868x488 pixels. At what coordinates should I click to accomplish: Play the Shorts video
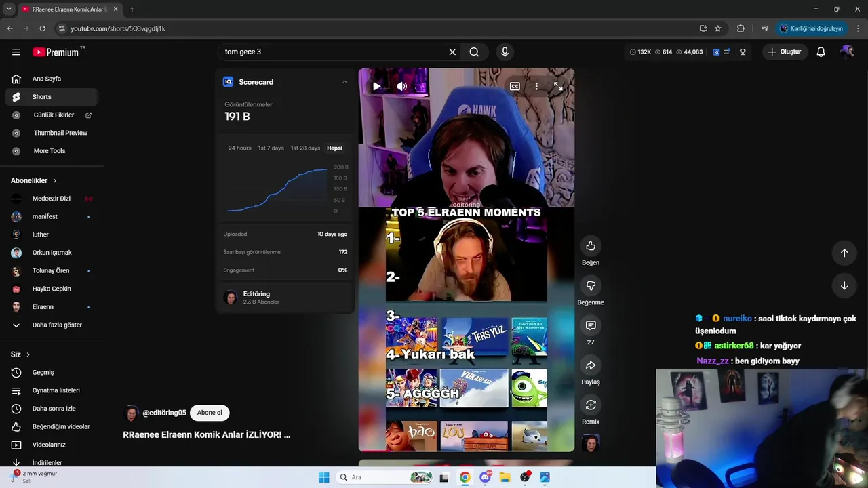pyautogui.click(x=376, y=86)
